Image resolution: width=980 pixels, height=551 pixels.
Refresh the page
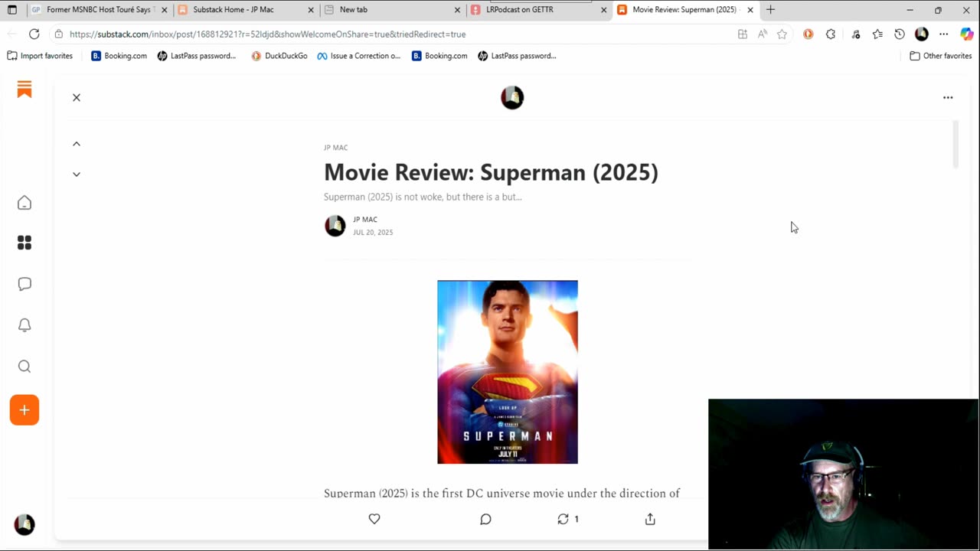tap(34, 34)
